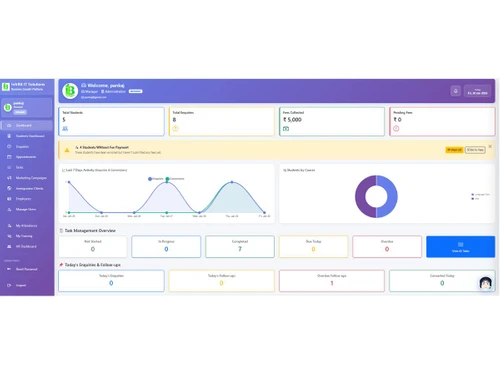Click the Enquiries icon in sidebar

pyautogui.click(x=9, y=147)
